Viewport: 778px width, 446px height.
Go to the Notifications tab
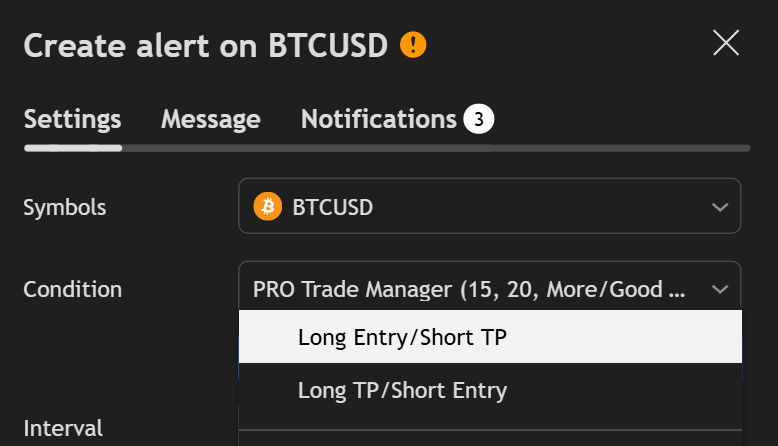[x=378, y=120]
